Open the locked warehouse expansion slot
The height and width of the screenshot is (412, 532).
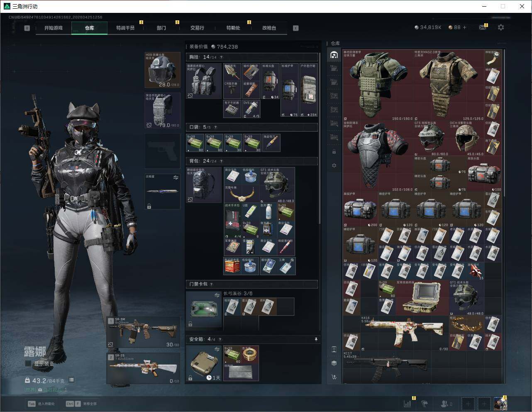pos(334,152)
